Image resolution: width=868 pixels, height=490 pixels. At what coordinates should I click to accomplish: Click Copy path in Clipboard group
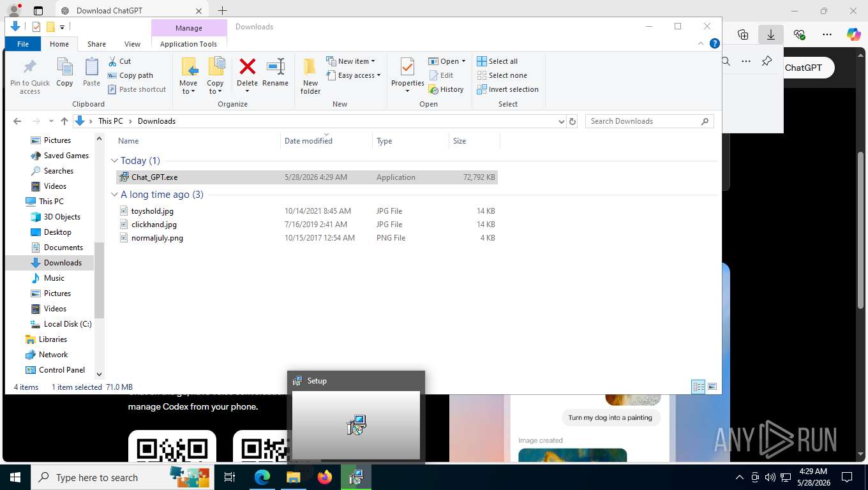(x=130, y=75)
